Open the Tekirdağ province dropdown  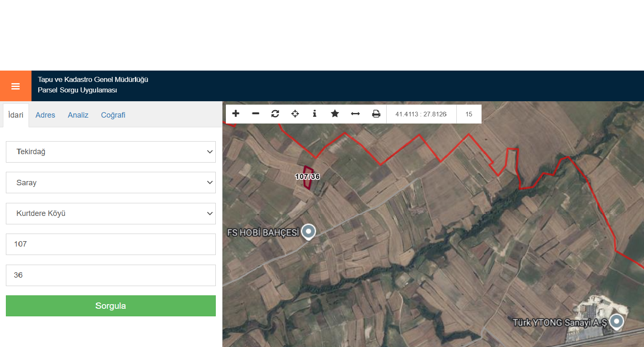point(111,152)
